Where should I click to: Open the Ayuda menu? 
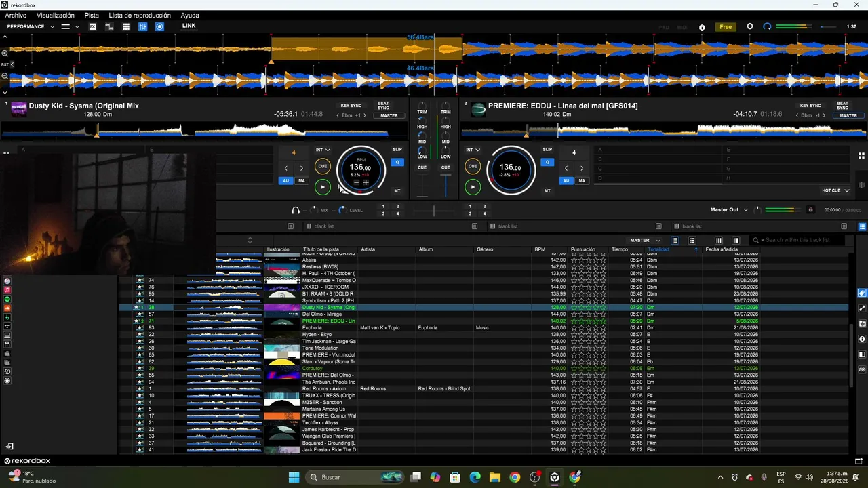coord(190,15)
